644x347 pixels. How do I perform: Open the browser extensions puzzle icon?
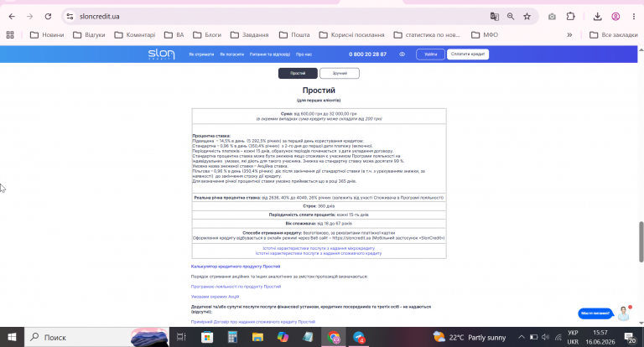(x=570, y=17)
